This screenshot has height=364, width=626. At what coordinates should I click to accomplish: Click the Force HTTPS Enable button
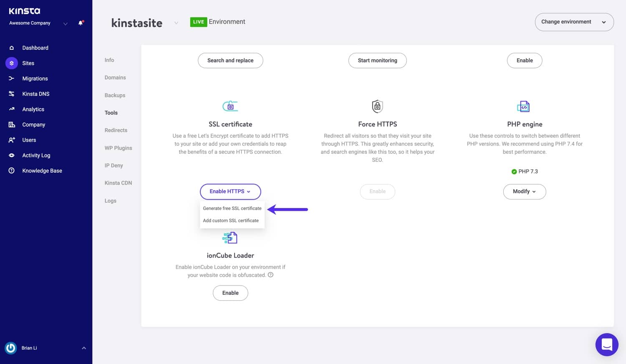pyautogui.click(x=377, y=191)
